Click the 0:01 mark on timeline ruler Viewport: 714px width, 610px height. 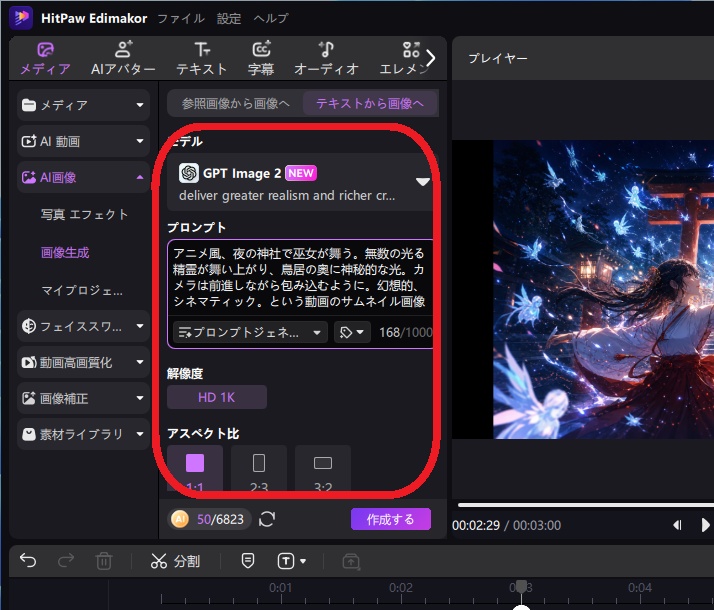280,588
